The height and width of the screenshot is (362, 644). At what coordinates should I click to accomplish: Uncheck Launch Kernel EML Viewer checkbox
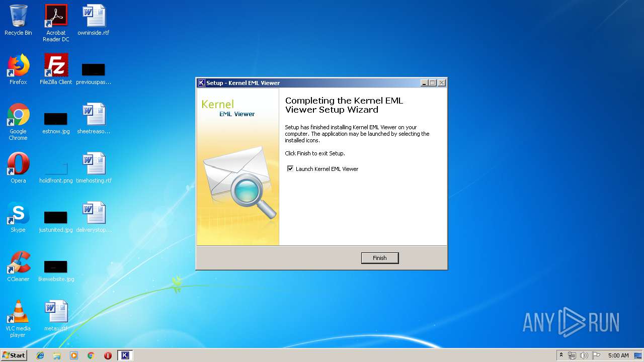coord(290,169)
